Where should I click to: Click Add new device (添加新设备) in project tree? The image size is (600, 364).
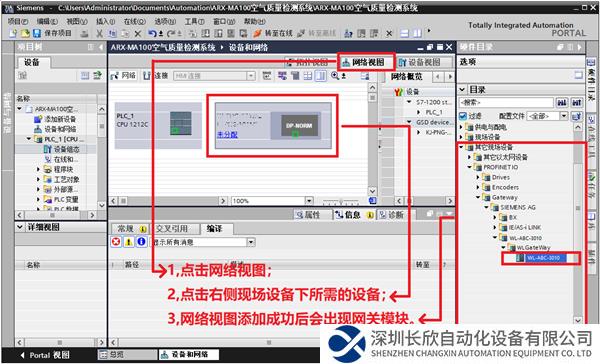click(60, 119)
